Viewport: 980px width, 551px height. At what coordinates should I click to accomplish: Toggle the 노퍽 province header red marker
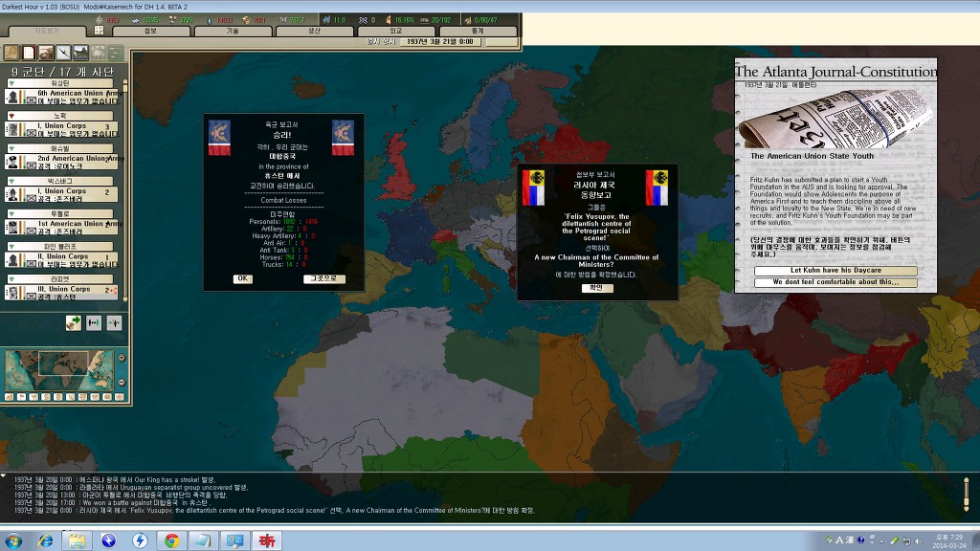point(11,116)
